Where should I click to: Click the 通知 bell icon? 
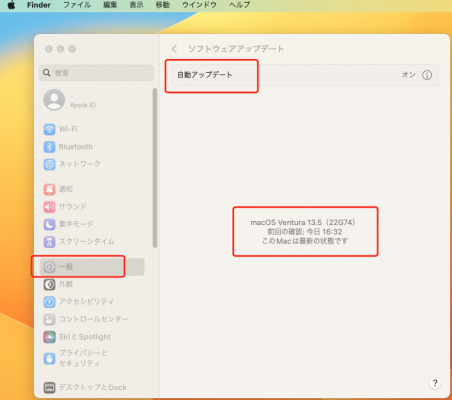tap(49, 189)
